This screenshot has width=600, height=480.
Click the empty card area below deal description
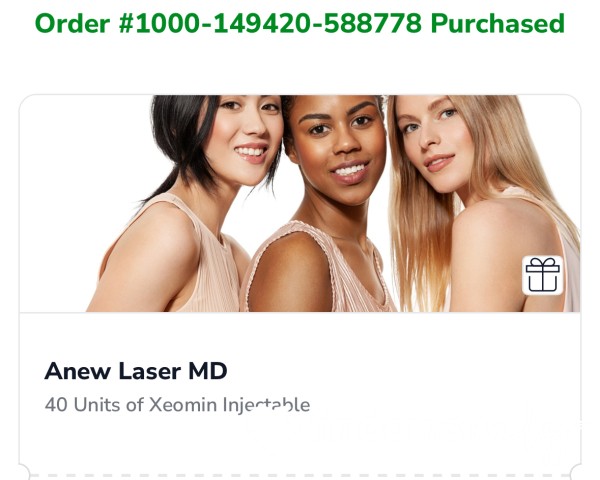(300, 440)
